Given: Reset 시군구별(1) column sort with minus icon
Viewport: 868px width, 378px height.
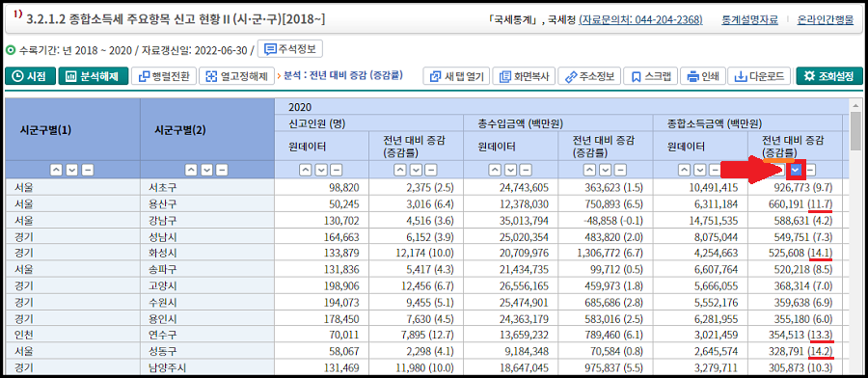Looking at the screenshot, I should click(x=87, y=170).
